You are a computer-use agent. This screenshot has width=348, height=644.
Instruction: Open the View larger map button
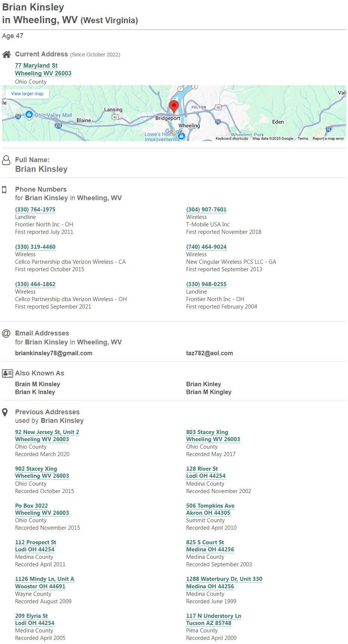(27, 94)
